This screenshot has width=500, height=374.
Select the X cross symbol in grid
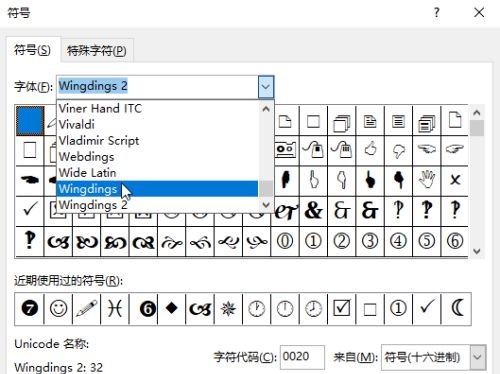pos(455,180)
